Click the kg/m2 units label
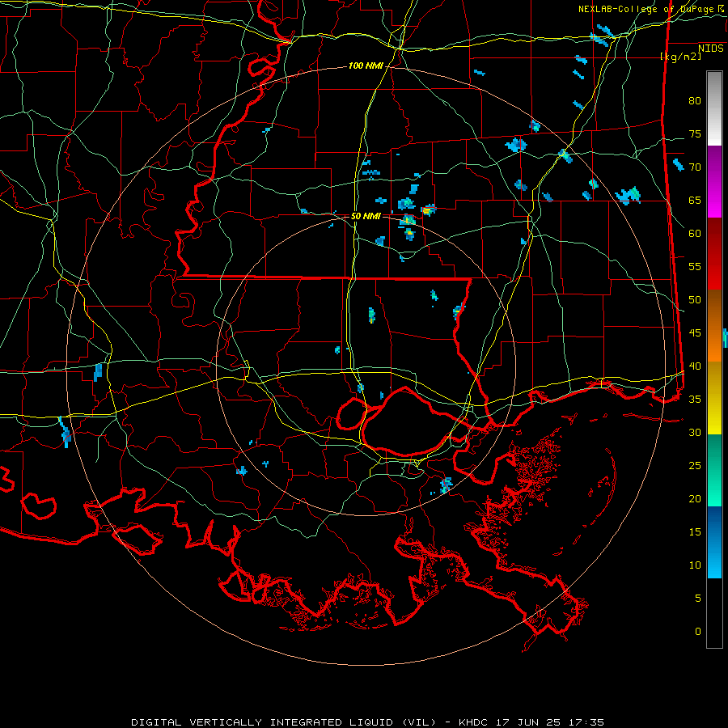 680,57
